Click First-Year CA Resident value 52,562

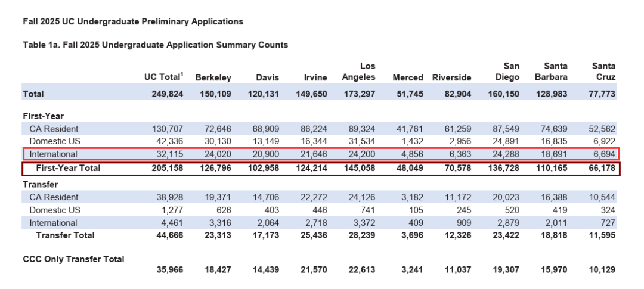click(602, 129)
